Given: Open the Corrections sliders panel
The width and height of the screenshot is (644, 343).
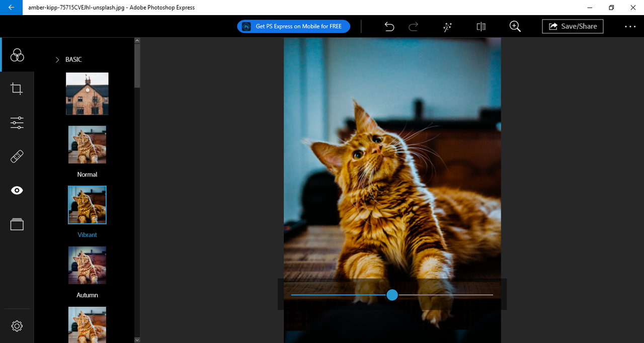Looking at the screenshot, I should point(17,123).
